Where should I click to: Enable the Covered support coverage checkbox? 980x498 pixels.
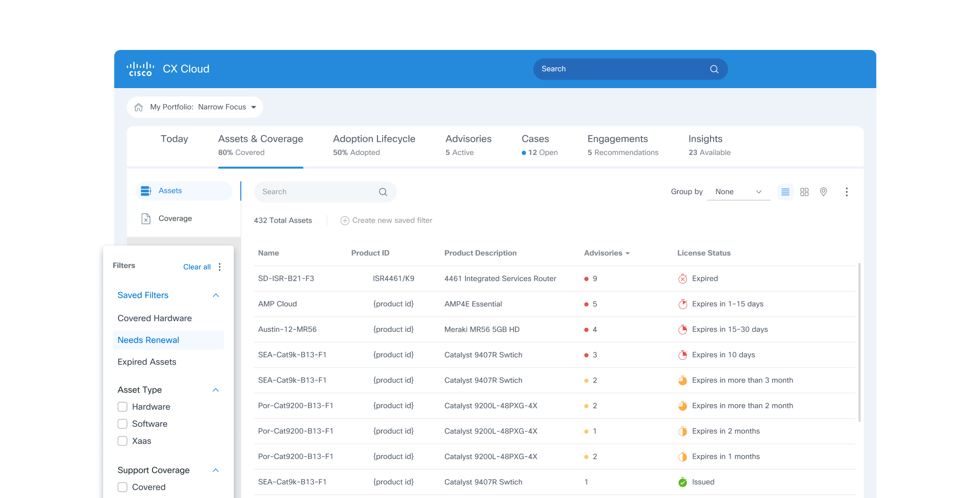point(122,487)
